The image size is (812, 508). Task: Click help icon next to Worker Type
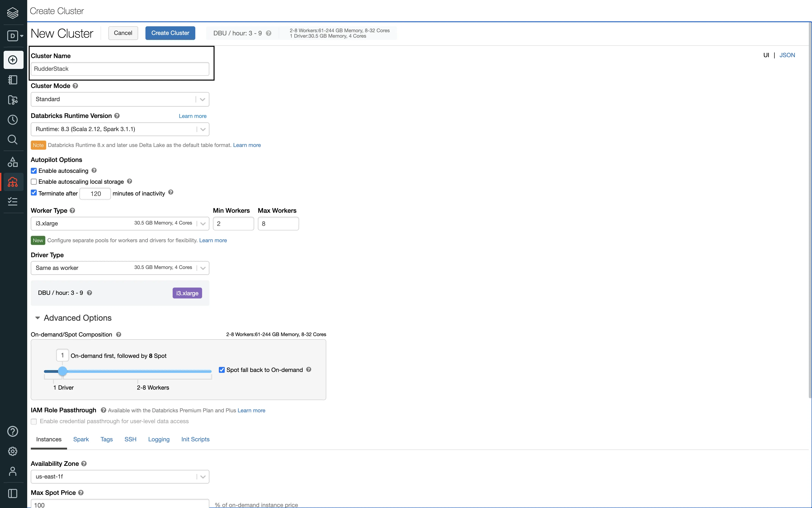click(x=72, y=210)
